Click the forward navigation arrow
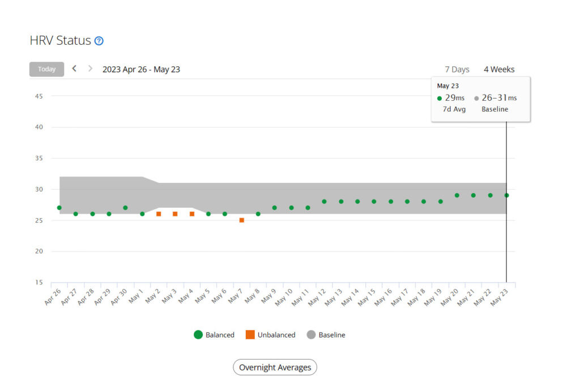This screenshot has width=580, height=392. point(89,69)
